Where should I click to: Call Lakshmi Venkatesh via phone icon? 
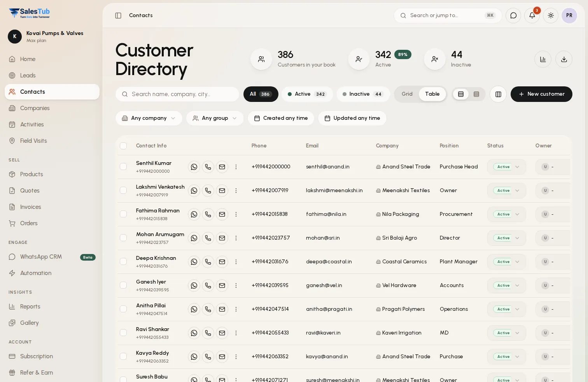tap(208, 191)
